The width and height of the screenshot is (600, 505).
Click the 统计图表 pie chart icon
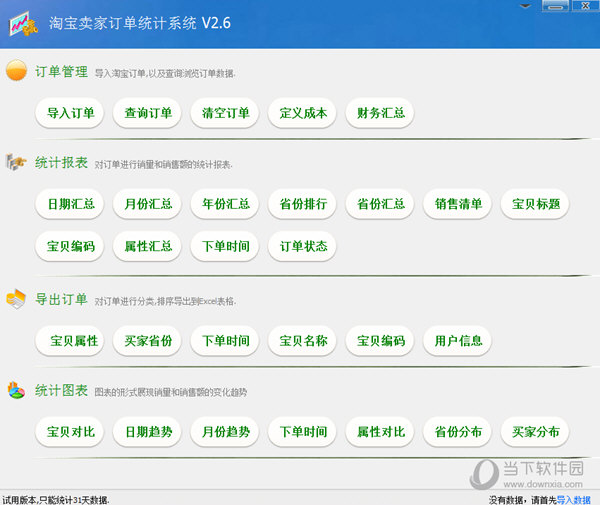tap(16, 390)
